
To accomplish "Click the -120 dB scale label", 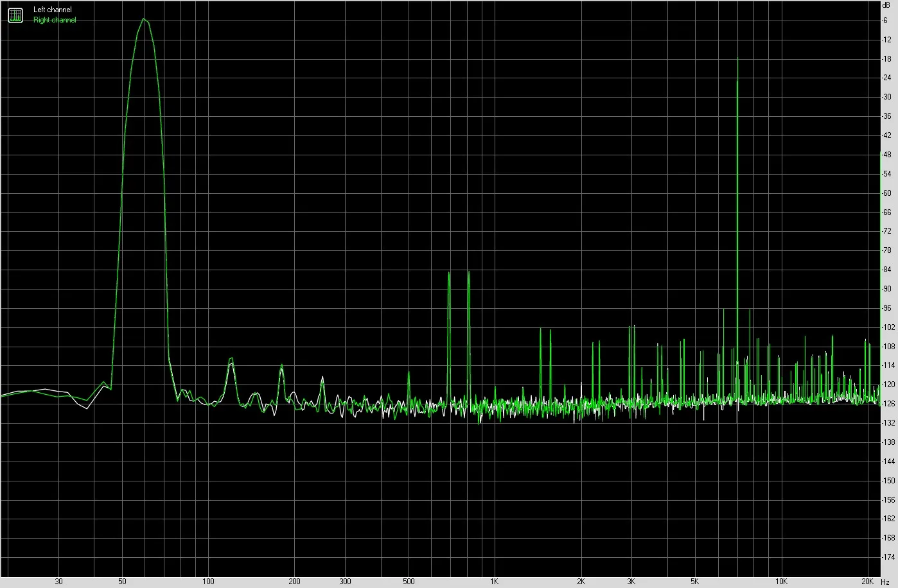I will (x=889, y=385).
